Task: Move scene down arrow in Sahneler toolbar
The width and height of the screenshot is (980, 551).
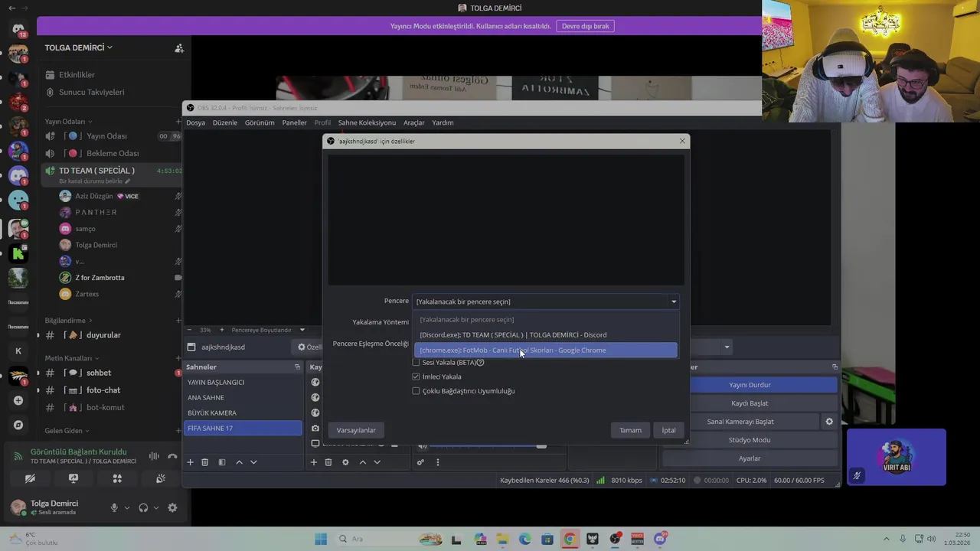Action: tap(253, 462)
